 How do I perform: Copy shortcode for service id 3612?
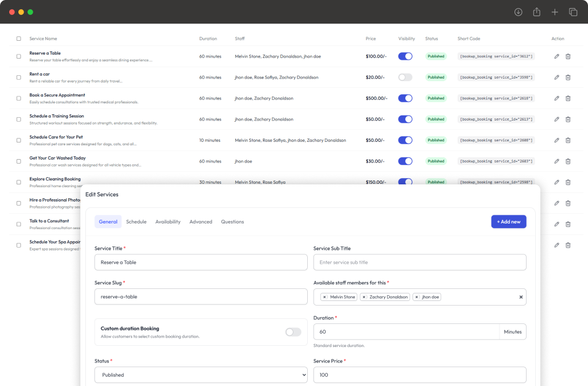tap(496, 56)
